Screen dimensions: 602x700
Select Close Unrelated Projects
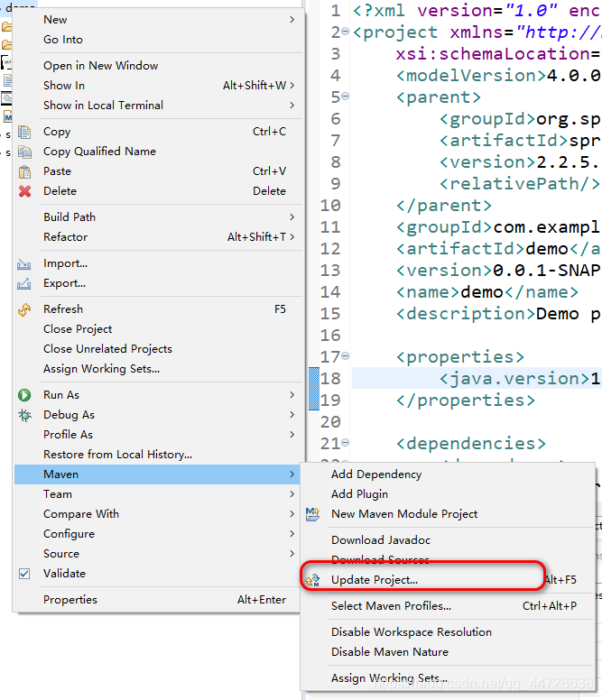(x=159, y=349)
